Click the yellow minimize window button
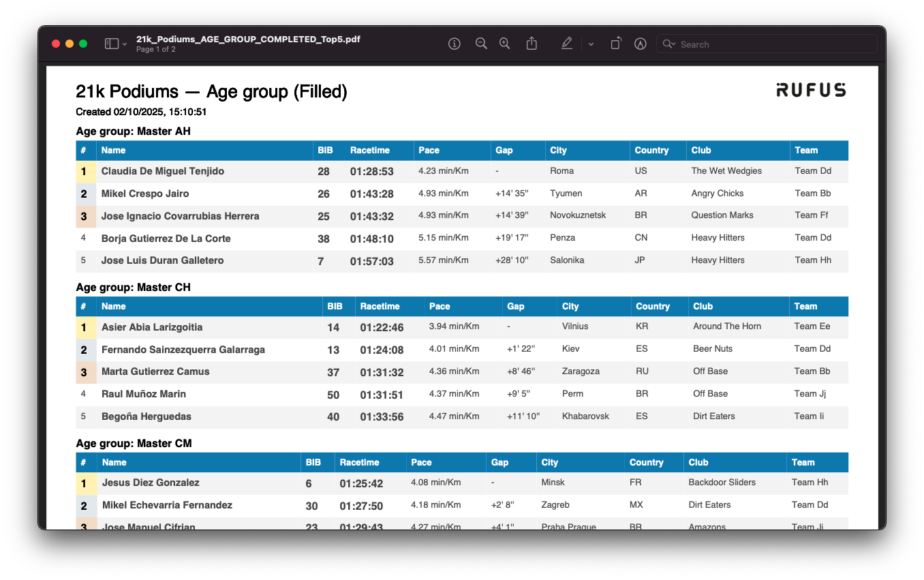 click(x=70, y=44)
